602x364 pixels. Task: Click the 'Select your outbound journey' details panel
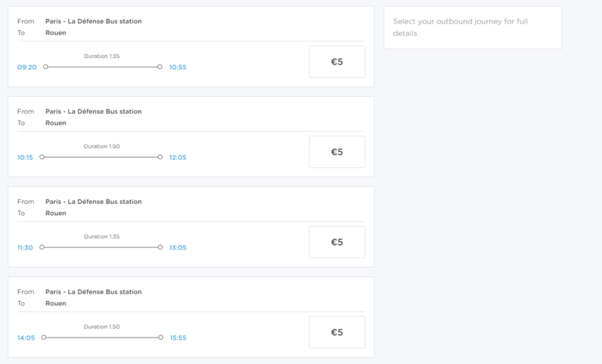[472, 28]
